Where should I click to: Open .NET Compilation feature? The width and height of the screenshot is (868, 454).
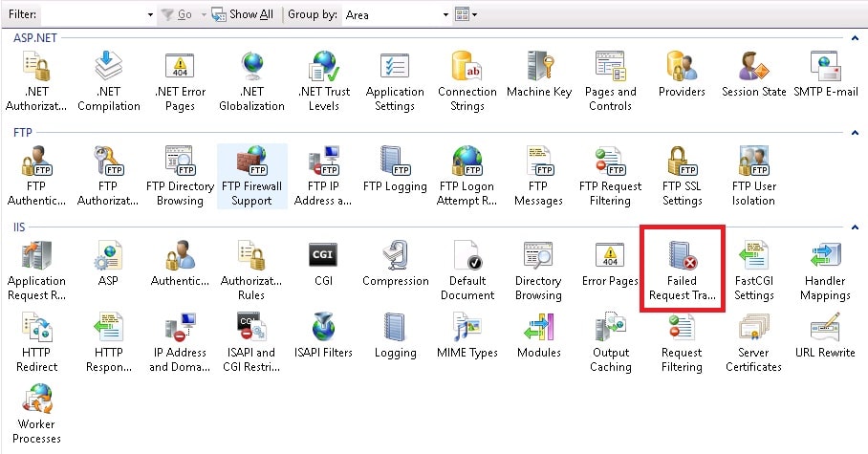[109, 81]
